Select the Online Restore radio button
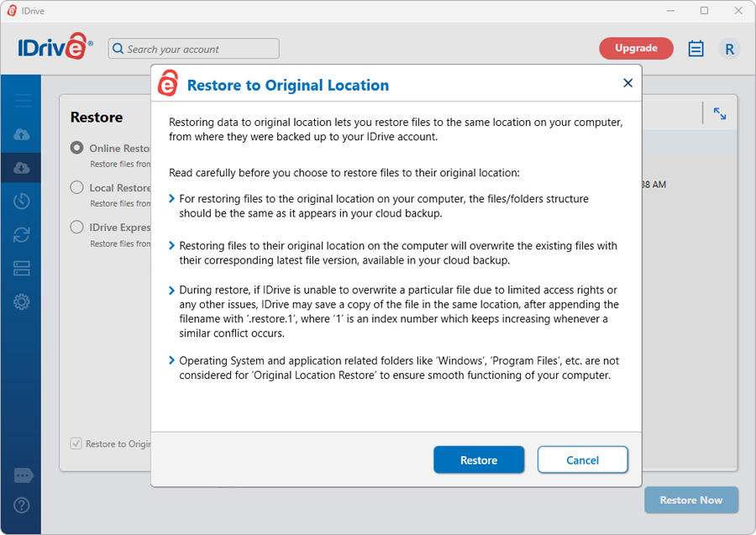The image size is (756, 535). click(x=76, y=148)
